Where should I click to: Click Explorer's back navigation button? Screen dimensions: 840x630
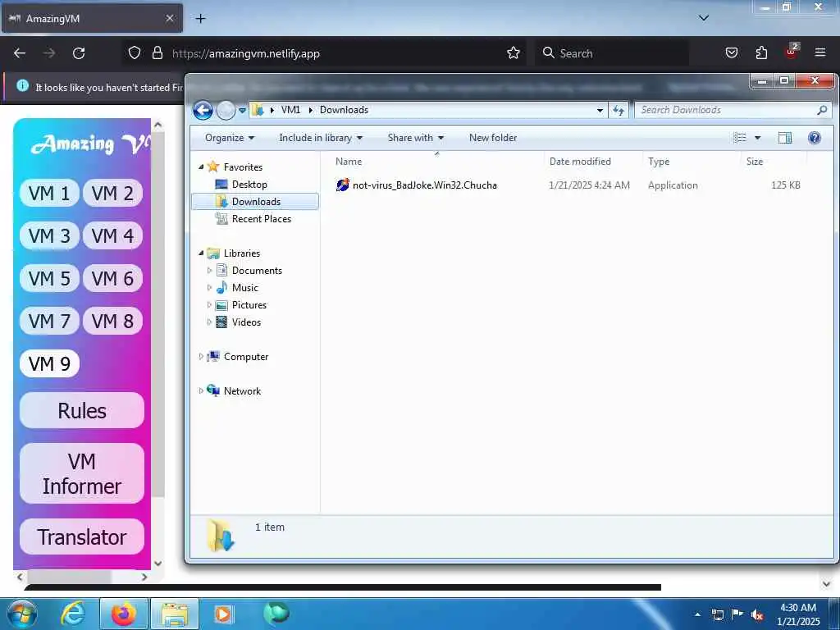(x=203, y=111)
